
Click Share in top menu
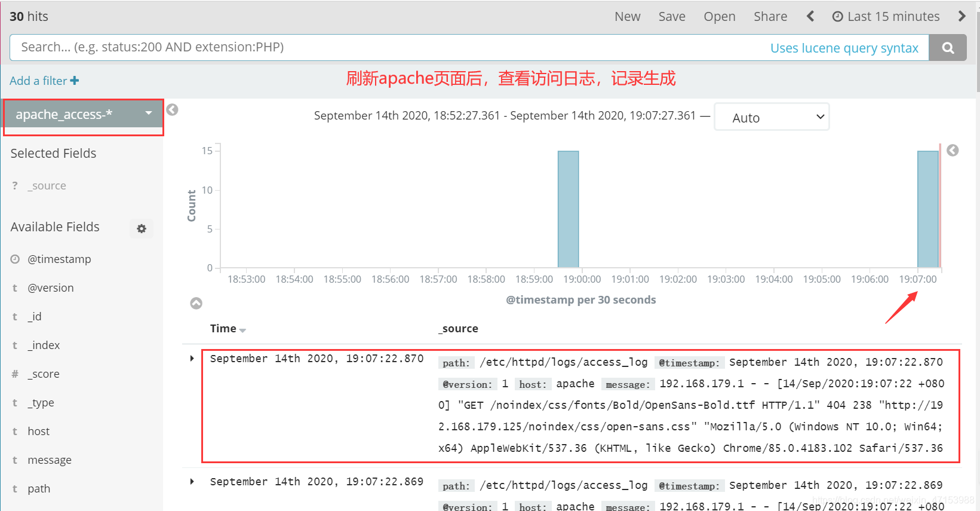click(770, 17)
